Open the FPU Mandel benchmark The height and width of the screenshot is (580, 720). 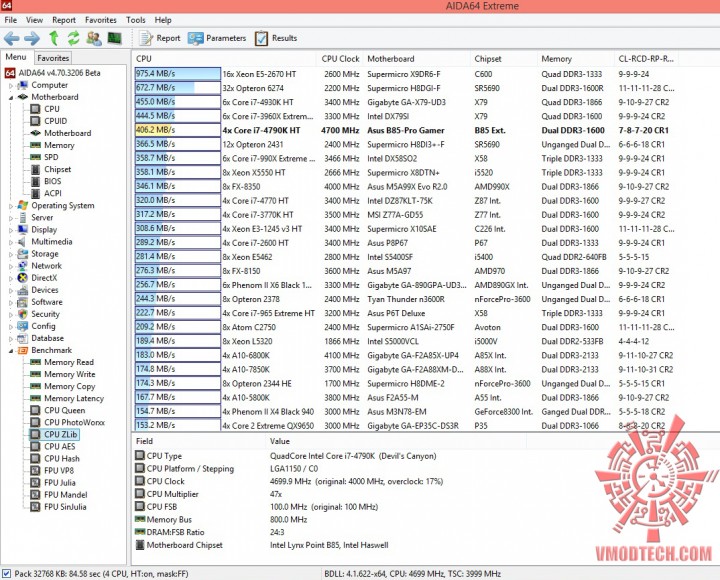[65, 495]
